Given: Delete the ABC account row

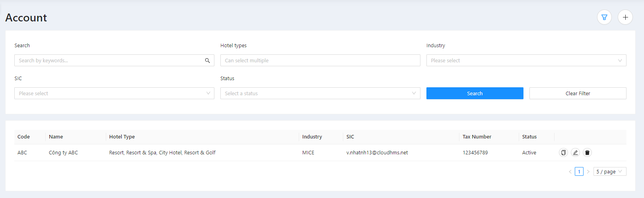Looking at the screenshot, I should point(587,152).
